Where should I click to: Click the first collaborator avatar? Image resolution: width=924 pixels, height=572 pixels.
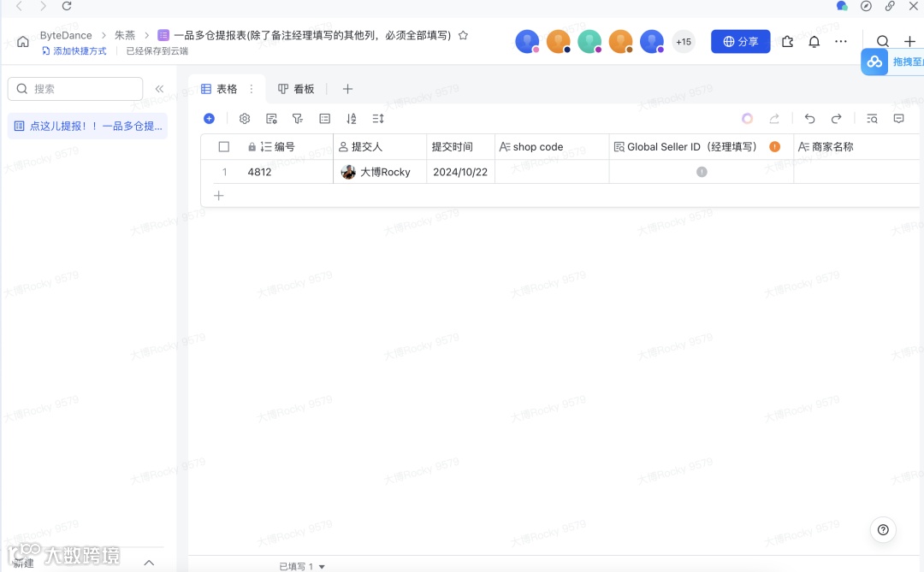pyautogui.click(x=527, y=41)
